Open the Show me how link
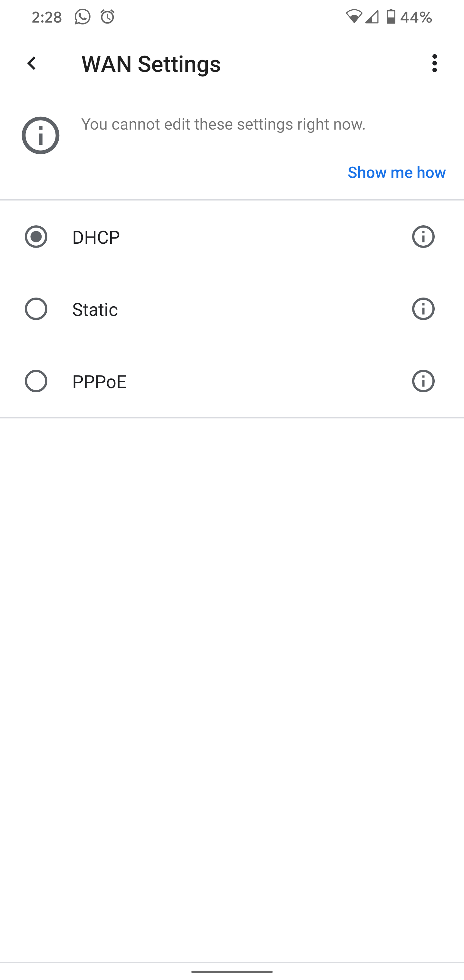 click(x=396, y=172)
